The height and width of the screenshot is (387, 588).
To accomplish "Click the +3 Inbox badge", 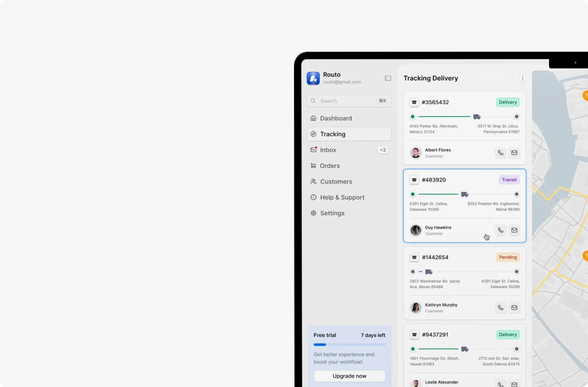I will [x=383, y=150].
